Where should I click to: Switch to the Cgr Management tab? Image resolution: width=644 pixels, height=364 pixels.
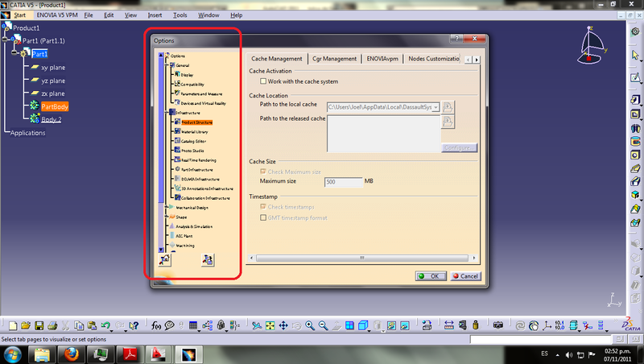click(x=334, y=59)
